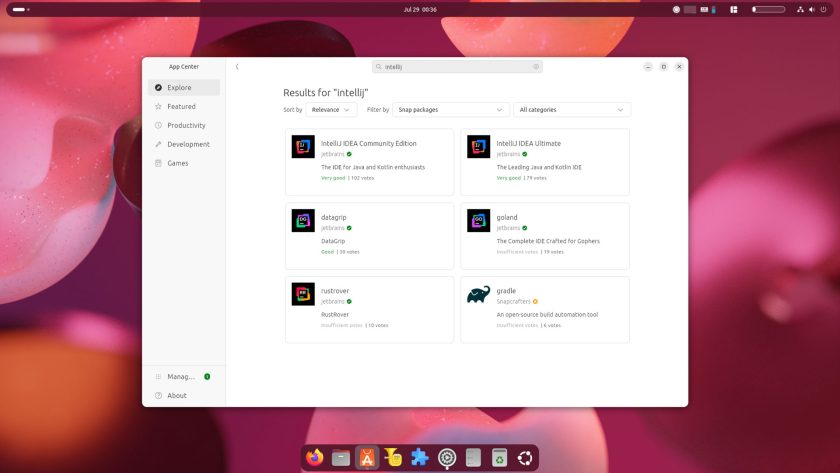Screen dimensions: 840x473
Task: Open the gradle title
Action: click(x=506, y=291)
